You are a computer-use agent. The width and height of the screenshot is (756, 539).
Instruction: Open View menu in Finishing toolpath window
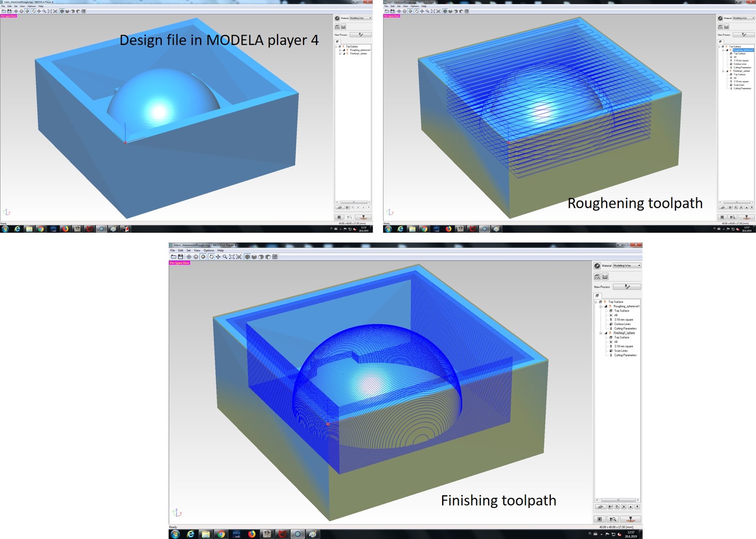pos(197,251)
